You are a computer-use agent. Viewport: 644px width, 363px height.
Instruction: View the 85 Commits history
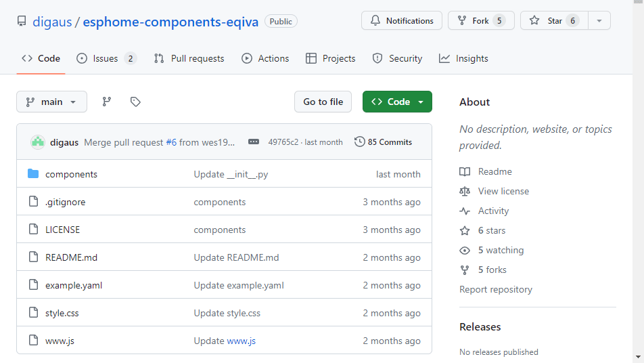390,142
